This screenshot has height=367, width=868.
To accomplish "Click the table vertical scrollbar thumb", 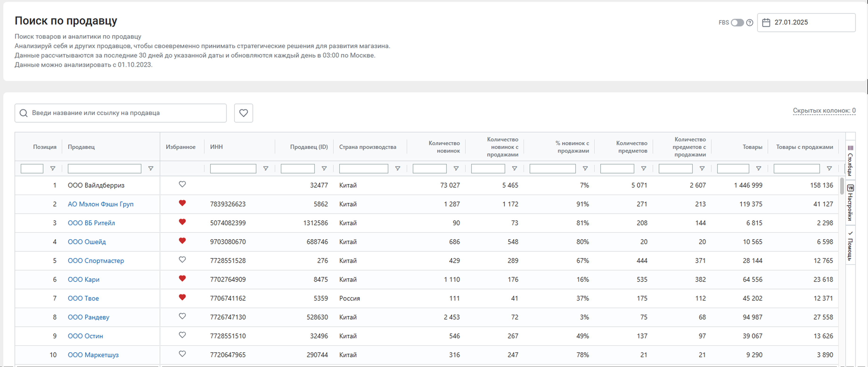I will (842, 186).
